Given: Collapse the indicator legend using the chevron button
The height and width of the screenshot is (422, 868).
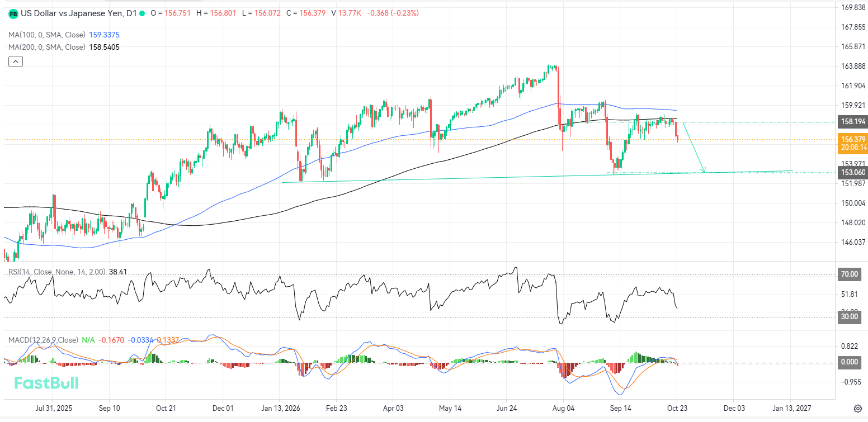Looking at the screenshot, I should click(16, 61).
